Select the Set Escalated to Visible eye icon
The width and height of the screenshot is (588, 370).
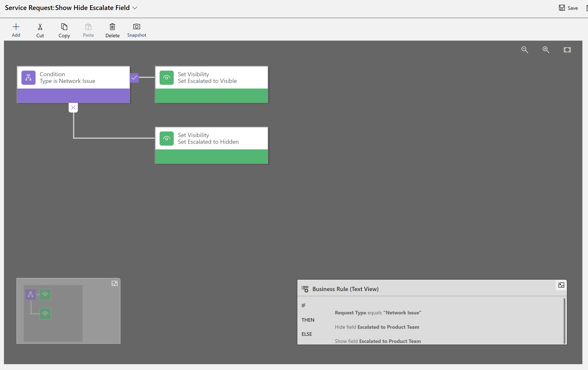pos(166,77)
